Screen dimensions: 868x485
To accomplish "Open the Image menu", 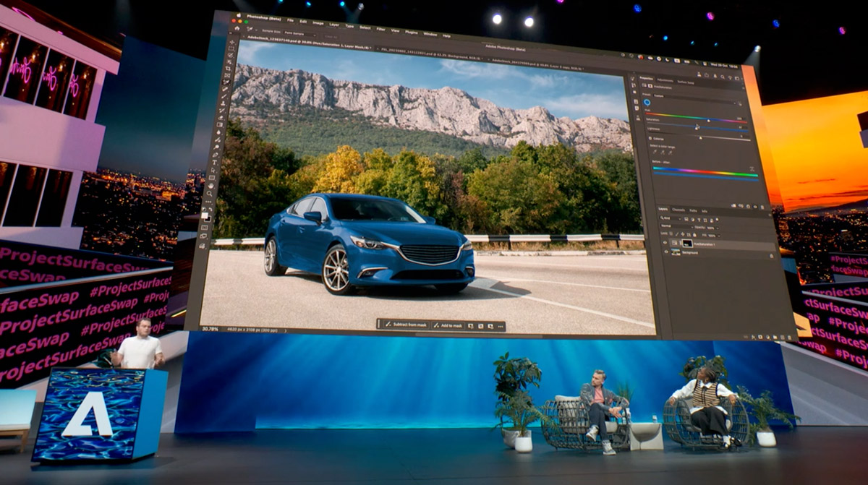I will tap(318, 22).
